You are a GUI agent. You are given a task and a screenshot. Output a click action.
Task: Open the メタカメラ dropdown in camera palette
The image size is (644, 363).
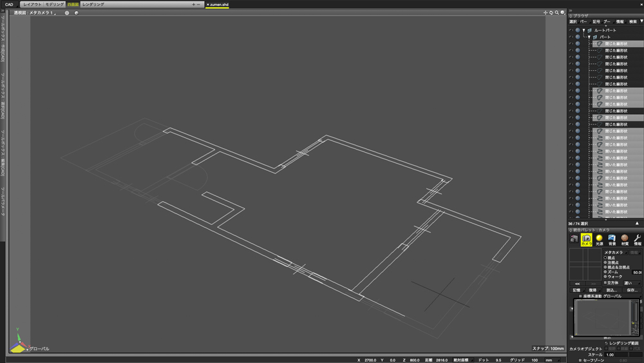coord(615,252)
